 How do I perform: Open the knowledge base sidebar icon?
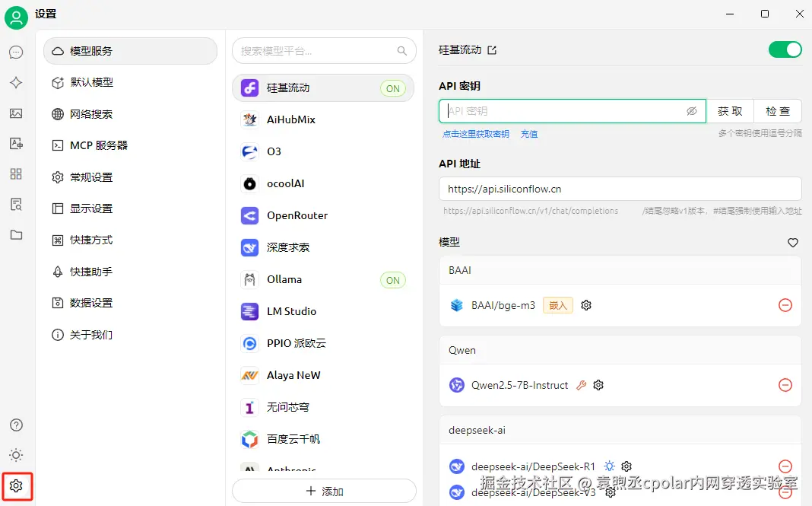[16, 204]
